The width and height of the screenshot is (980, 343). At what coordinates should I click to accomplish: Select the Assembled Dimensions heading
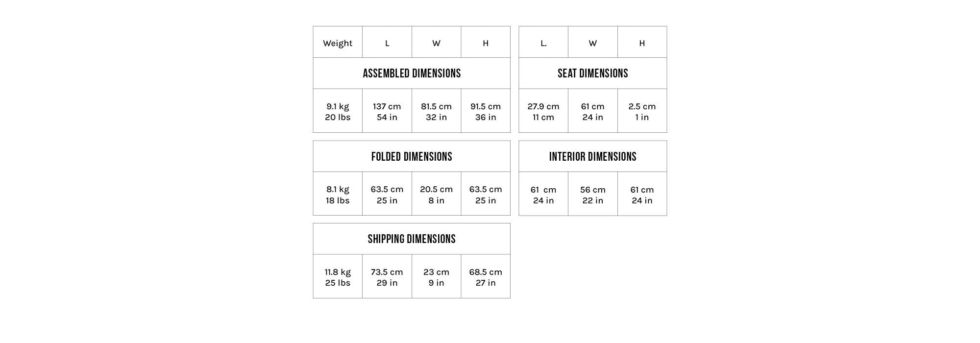click(412, 73)
